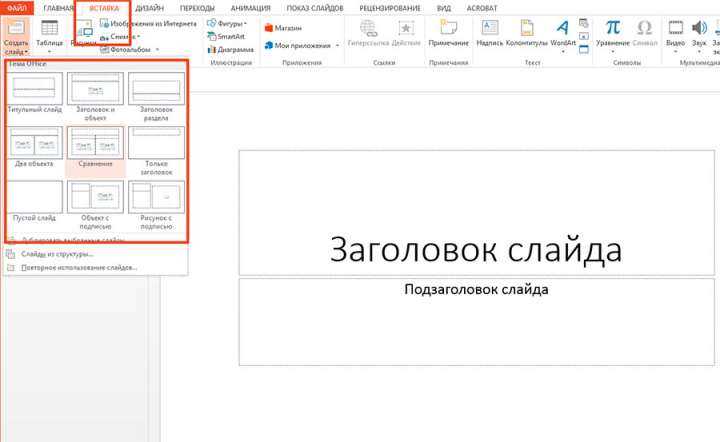Click the Мои приложения button
This screenshot has width=720, height=442.
[298, 45]
